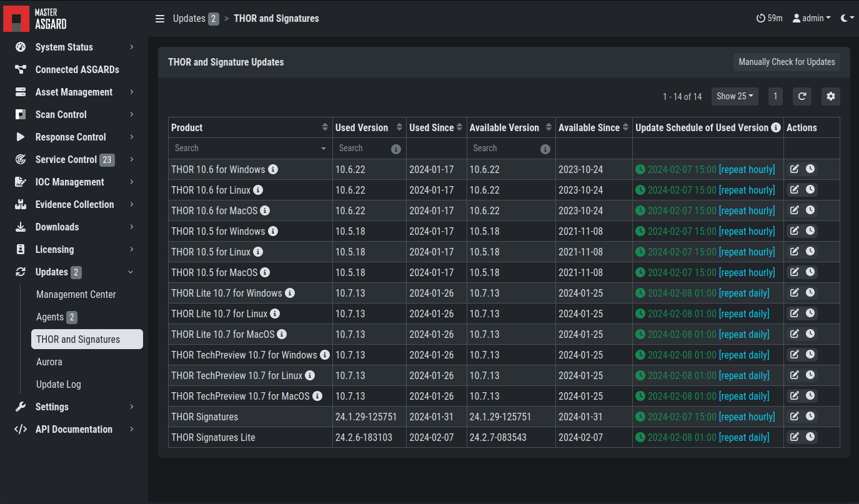This screenshot has width=859, height=504.
Task: Open the Show 25 rows dropdown
Action: (x=735, y=96)
